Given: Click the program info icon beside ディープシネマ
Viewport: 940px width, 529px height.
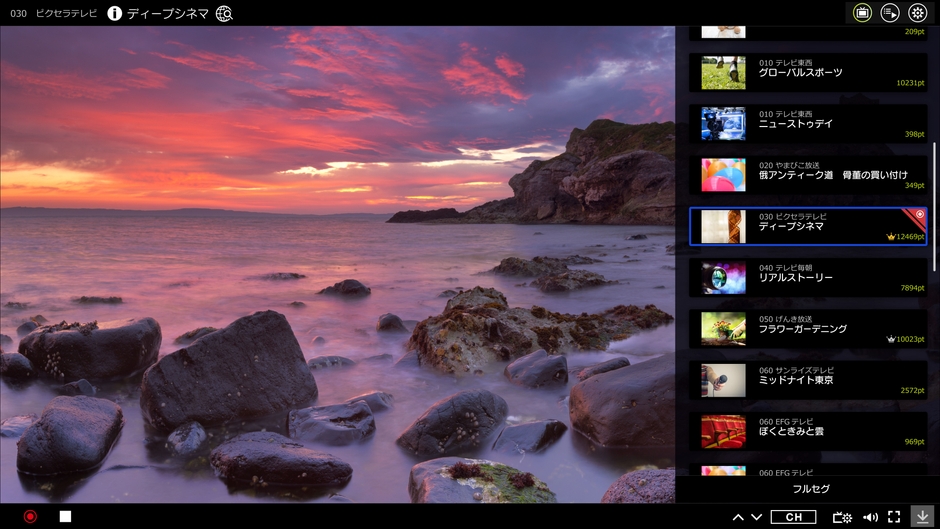Looking at the screenshot, I should point(114,14).
